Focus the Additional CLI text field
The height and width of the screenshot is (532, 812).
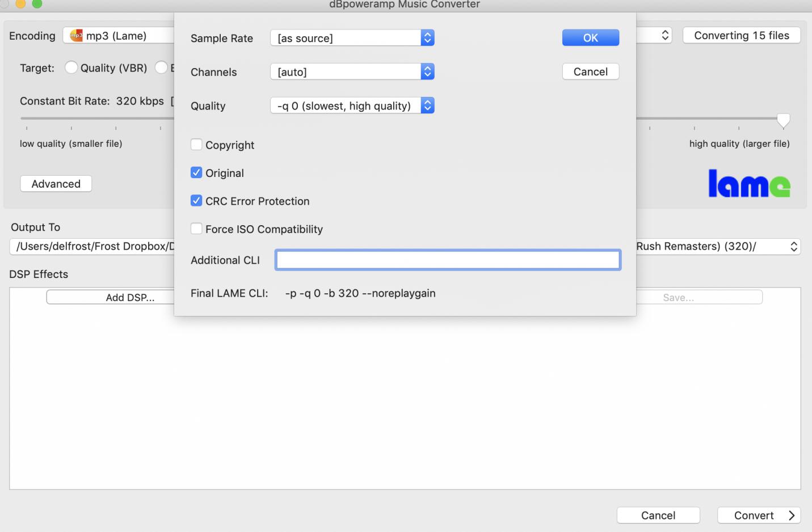[448, 260]
